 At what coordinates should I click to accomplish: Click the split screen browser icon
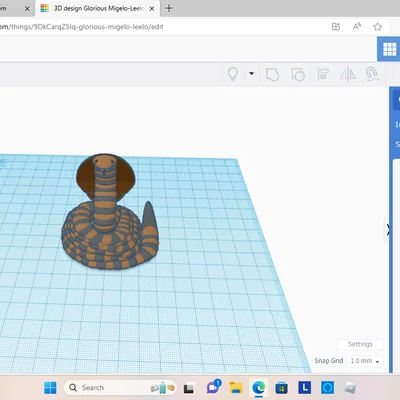[x=336, y=27]
